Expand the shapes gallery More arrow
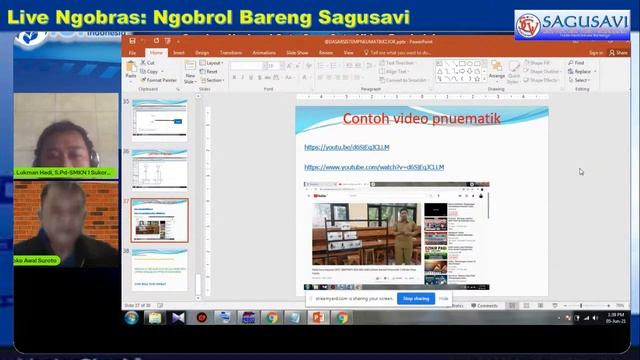640x360 pixels. pyautogui.click(x=484, y=79)
